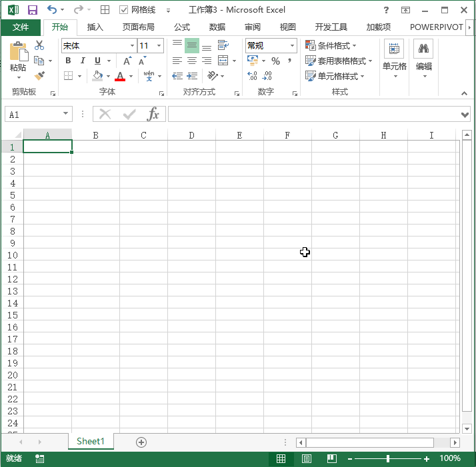476x467 pixels.
Task: Apply comma style formatting
Action: (290, 61)
